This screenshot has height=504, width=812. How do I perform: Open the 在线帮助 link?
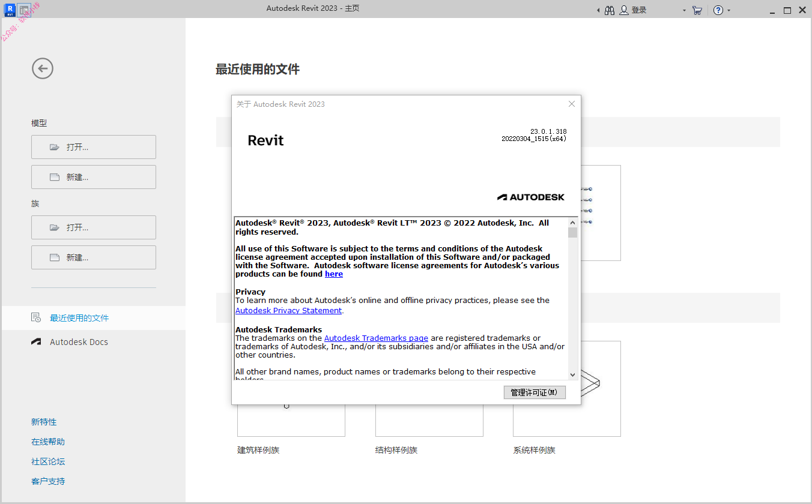[48, 442]
